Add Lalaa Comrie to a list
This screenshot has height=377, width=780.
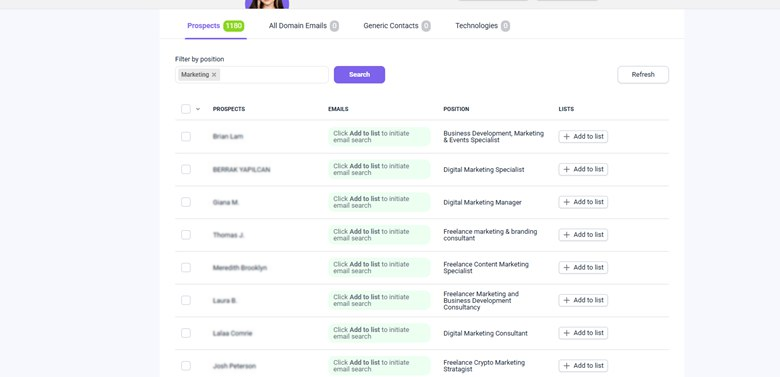(583, 333)
